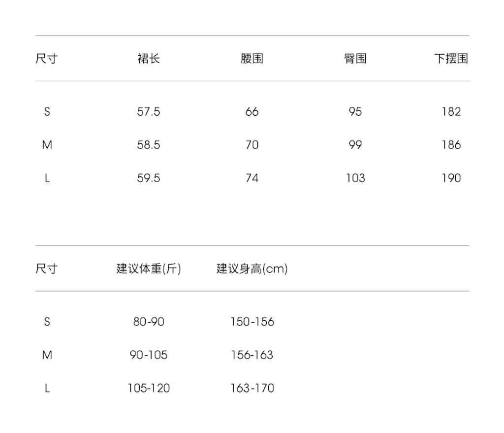
Task: Select hem value 182 for size S
Action: [x=451, y=112]
